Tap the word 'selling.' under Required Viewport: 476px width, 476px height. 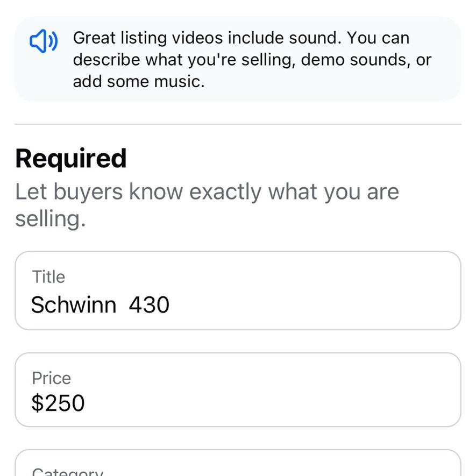[x=51, y=219]
